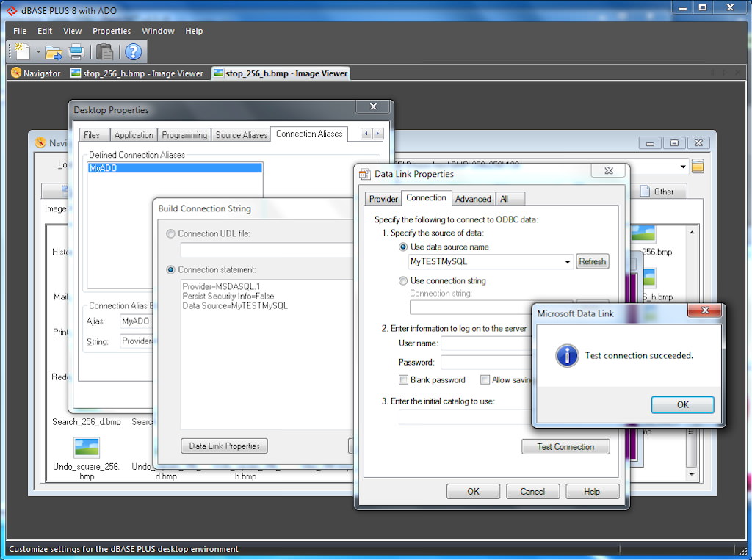
Task: Click the Data Link Properties title bar icon
Action: 364,174
